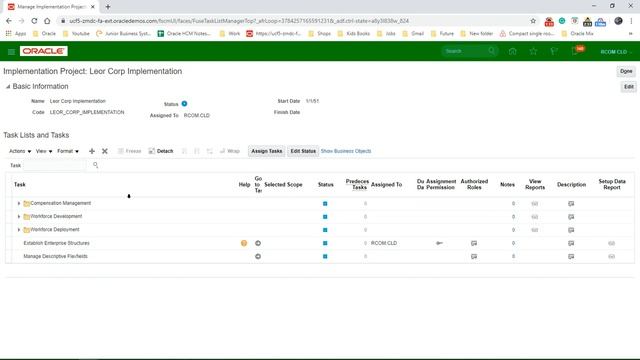The width and height of the screenshot is (640, 360).
Task: Open Help for Establish Enterprise Structures
Action: [244, 243]
